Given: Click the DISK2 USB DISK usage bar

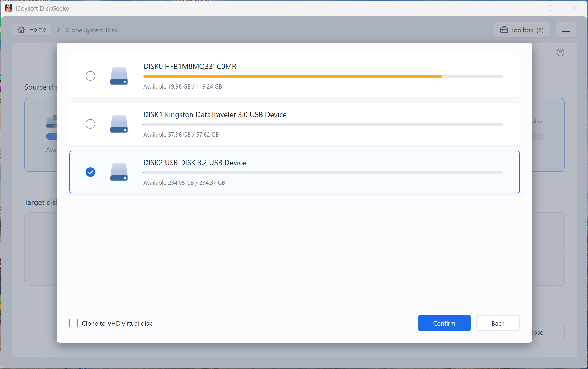Looking at the screenshot, I should click(323, 173).
